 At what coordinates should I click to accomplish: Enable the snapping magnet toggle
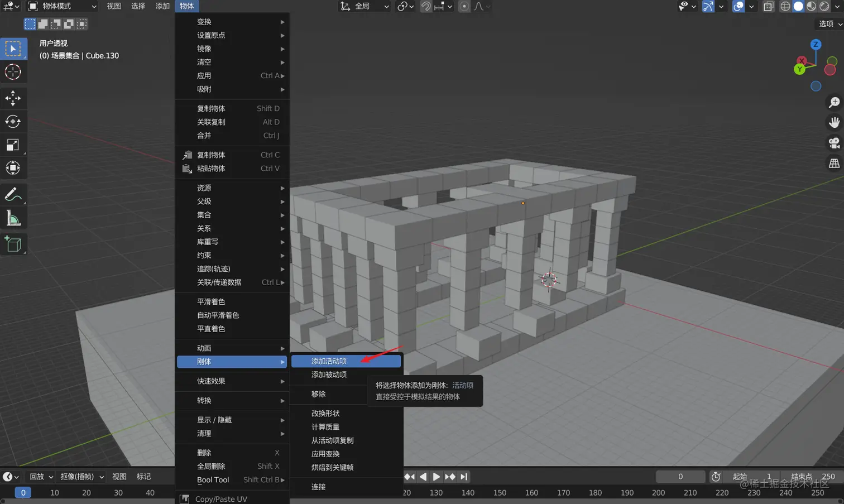pyautogui.click(x=426, y=6)
